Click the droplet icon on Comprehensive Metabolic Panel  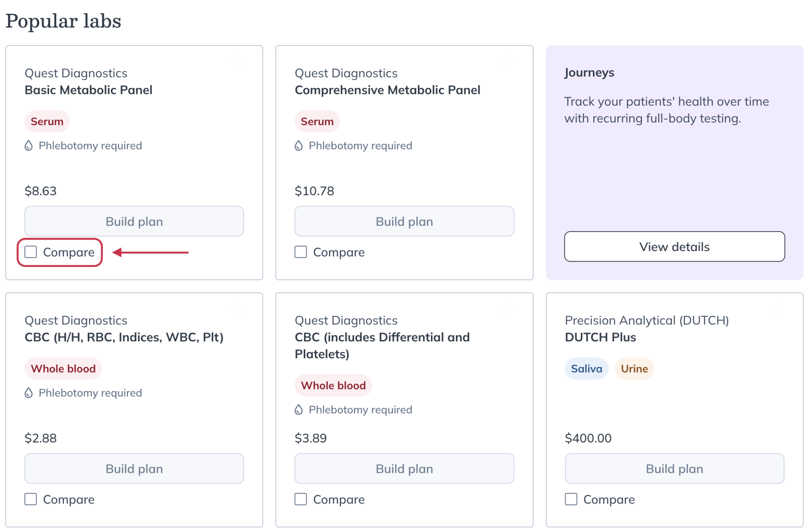[298, 146]
